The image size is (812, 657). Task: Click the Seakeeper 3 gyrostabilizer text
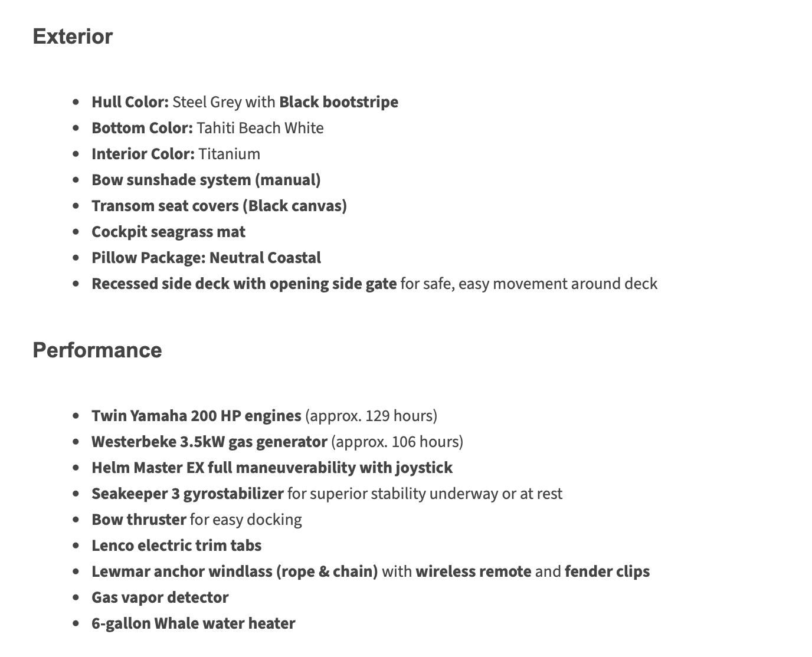(187, 494)
